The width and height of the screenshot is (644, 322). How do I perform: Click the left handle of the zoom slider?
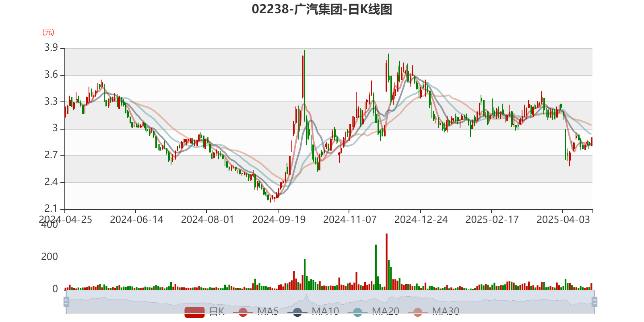tap(66, 302)
